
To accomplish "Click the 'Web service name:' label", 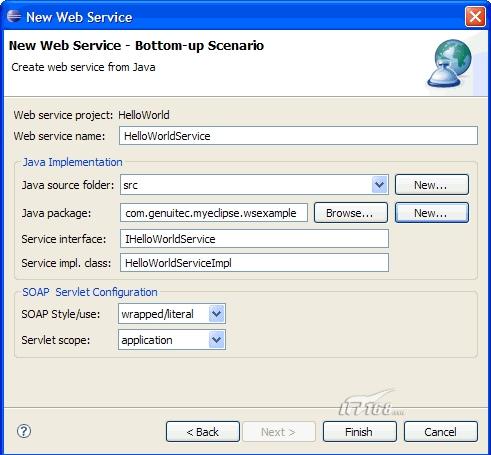I will 59,136.
